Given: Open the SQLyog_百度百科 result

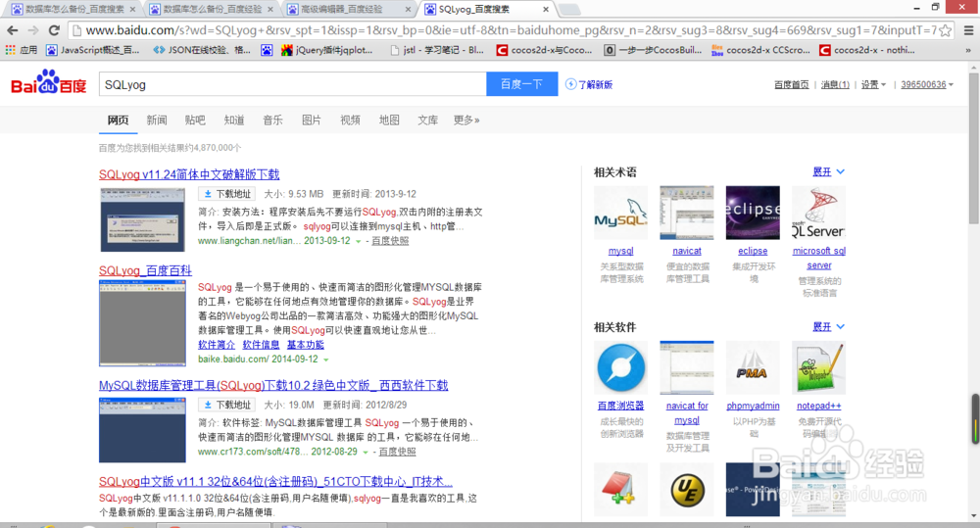Looking at the screenshot, I should point(145,270).
